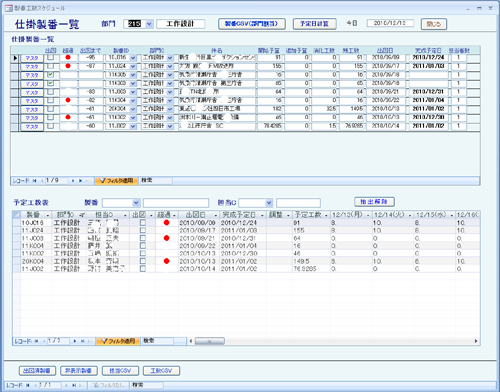Go to next record in upper list navigator
500x392 pixels.
point(73,181)
